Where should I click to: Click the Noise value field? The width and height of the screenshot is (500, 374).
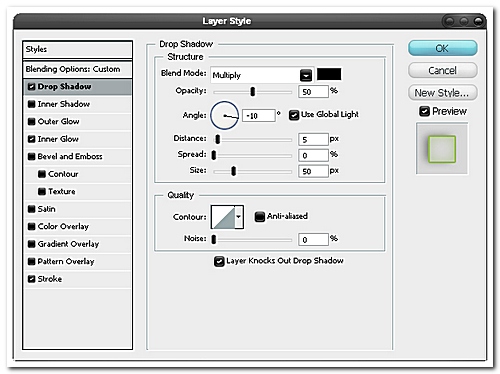tap(313, 240)
